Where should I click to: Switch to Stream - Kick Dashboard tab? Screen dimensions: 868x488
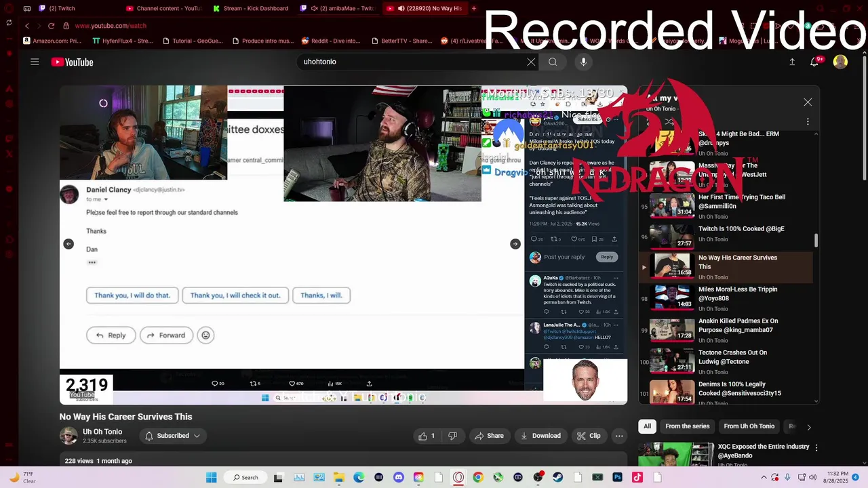250,8
